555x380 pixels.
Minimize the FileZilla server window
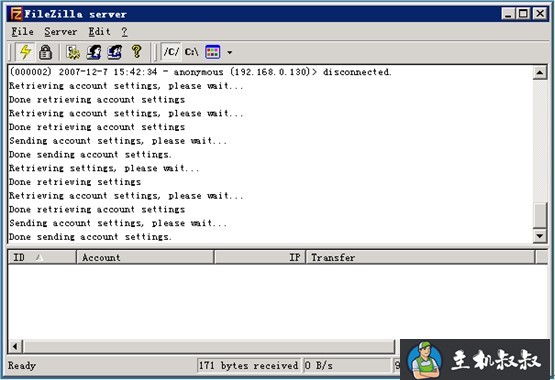[509, 14]
